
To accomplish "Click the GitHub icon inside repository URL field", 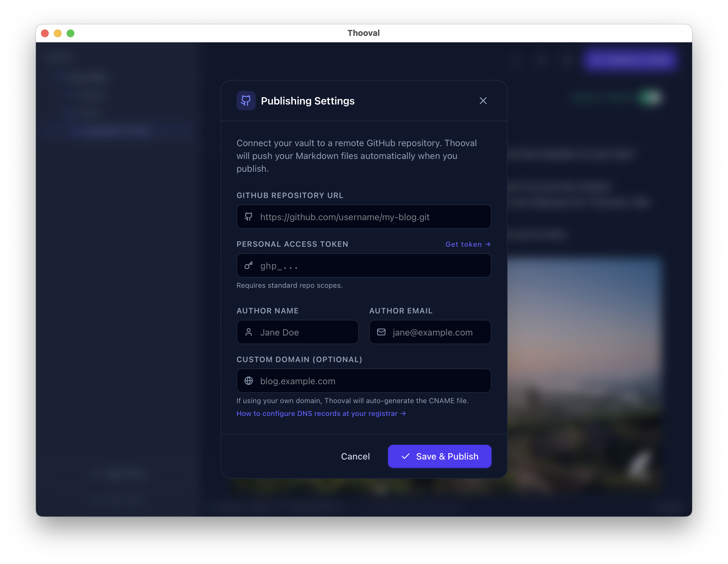I will pyautogui.click(x=248, y=217).
